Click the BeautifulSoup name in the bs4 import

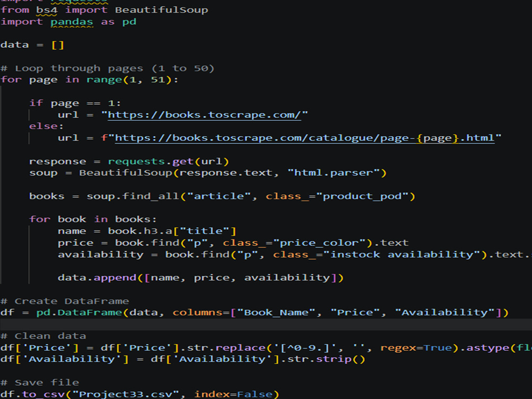(162, 10)
